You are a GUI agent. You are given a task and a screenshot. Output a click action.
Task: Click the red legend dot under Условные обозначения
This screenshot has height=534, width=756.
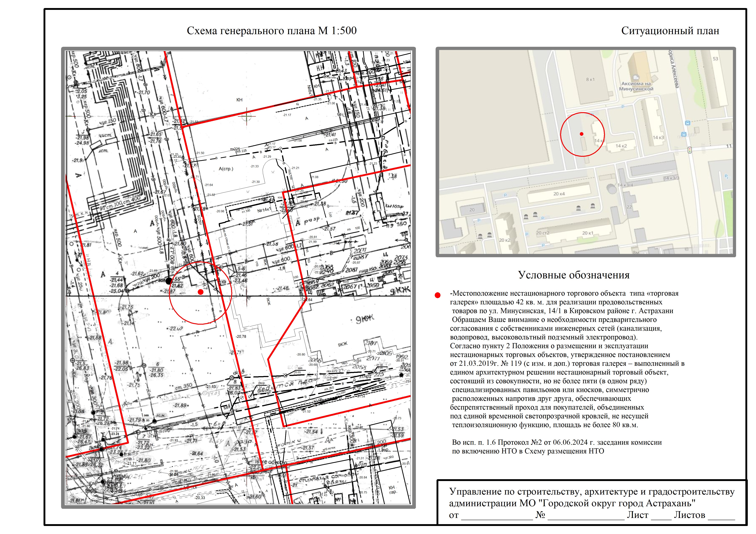pyautogui.click(x=438, y=295)
